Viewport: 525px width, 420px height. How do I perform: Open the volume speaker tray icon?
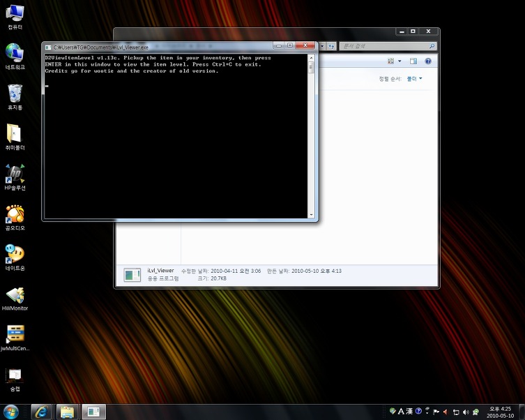[x=466, y=412]
